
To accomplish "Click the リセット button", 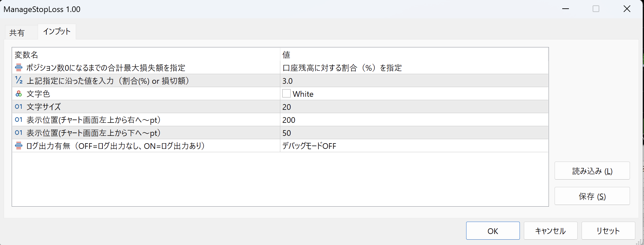I will point(608,231).
